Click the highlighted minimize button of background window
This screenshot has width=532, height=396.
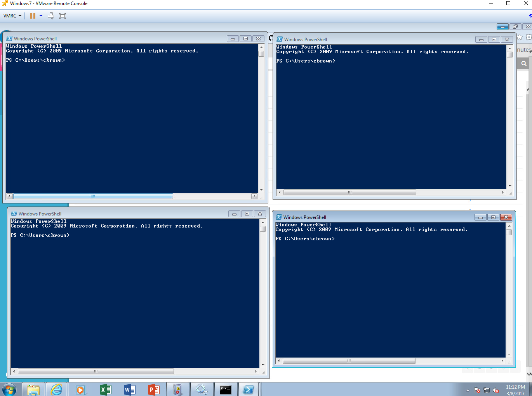point(502,27)
